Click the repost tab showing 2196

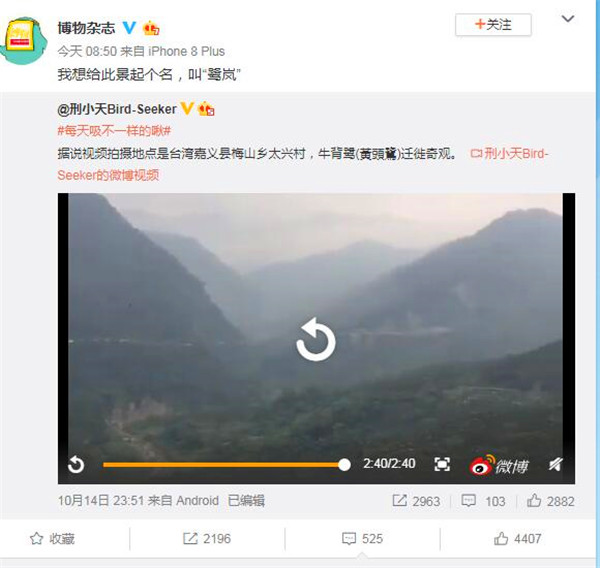207,539
